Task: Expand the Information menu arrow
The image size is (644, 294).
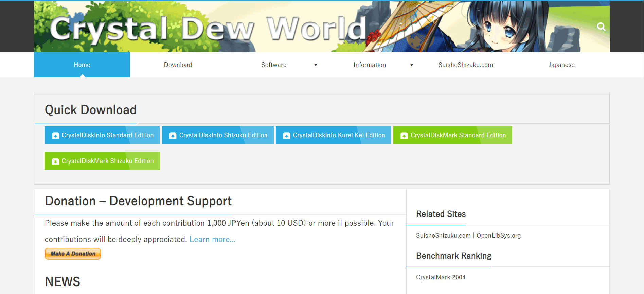Action: (411, 65)
